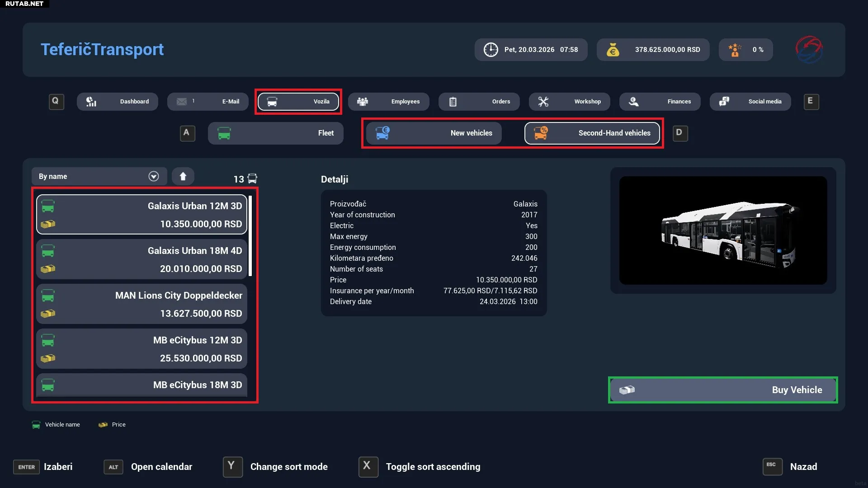Click the Workshop wrench icon
Screen dimensions: 868x488
[543, 102]
